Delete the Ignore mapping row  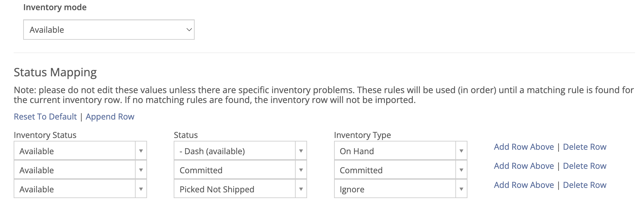point(584,185)
